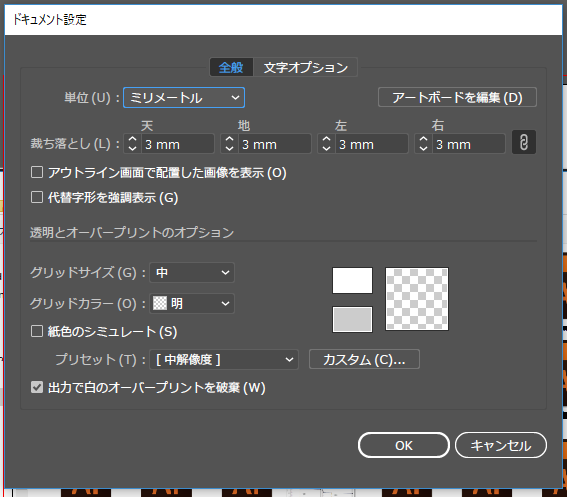Open the グリッドサイズ dropdown
Screen dimensions: 567x497
point(192,272)
